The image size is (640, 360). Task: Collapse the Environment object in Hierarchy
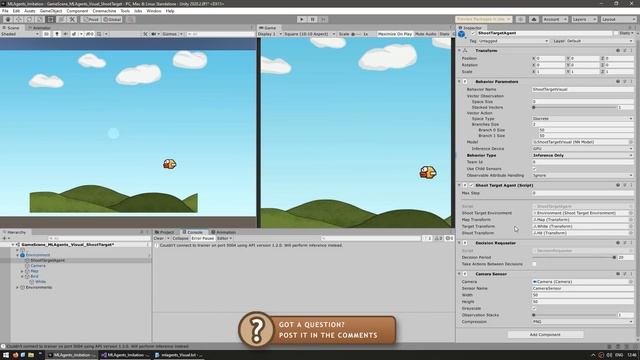[x=18, y=255]
